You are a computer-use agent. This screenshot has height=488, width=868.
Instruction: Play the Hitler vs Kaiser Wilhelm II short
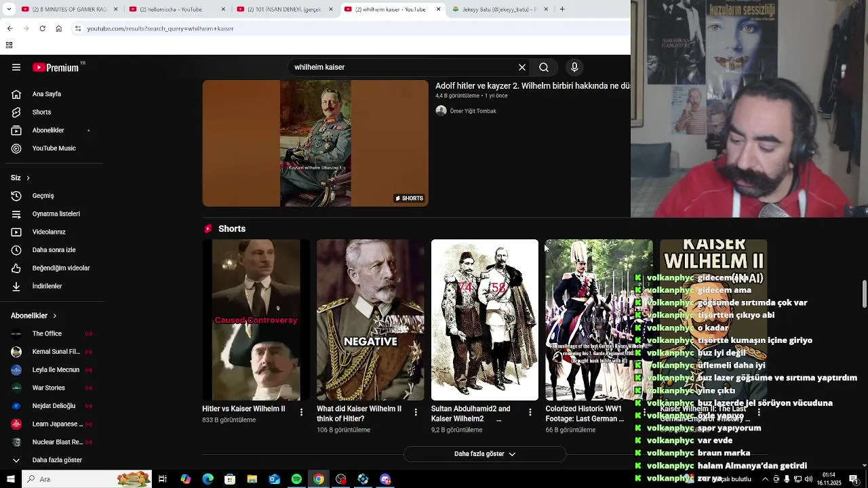click(x=256, y=320)
